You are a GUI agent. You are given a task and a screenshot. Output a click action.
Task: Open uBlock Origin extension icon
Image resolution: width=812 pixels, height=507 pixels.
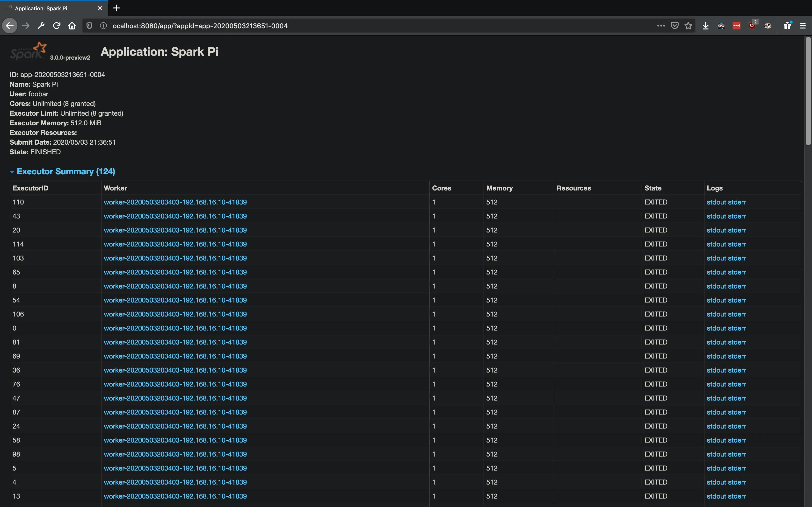[x=752, y=26]
